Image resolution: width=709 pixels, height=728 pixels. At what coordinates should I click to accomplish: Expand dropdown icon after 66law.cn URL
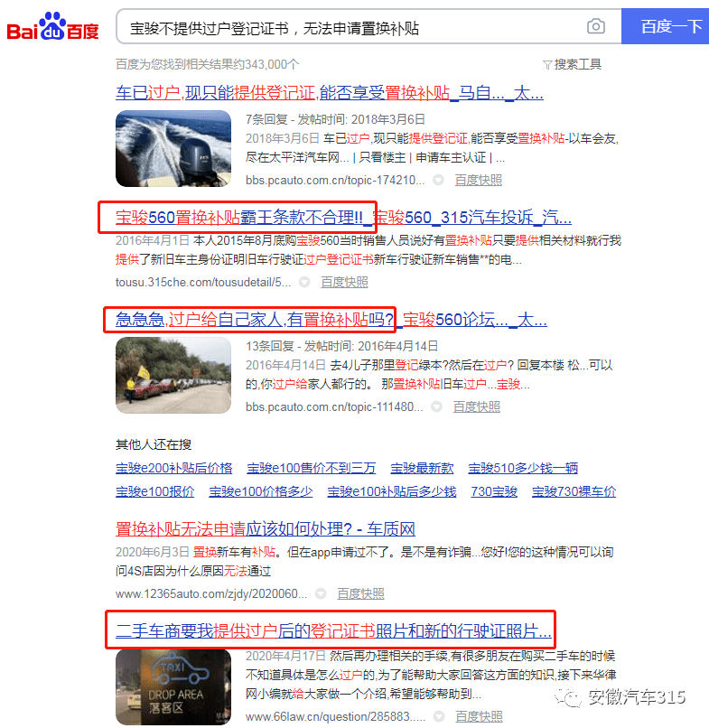coord(438,716)
